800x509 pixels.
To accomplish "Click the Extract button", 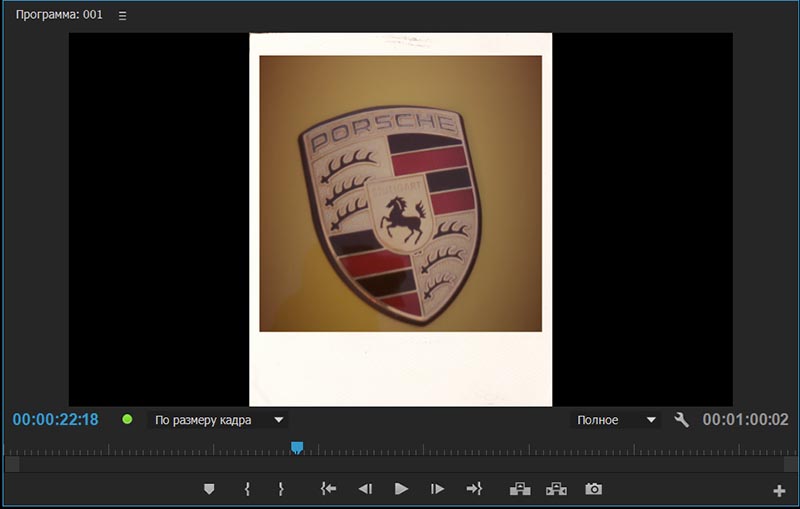I will tap(556, 489).
